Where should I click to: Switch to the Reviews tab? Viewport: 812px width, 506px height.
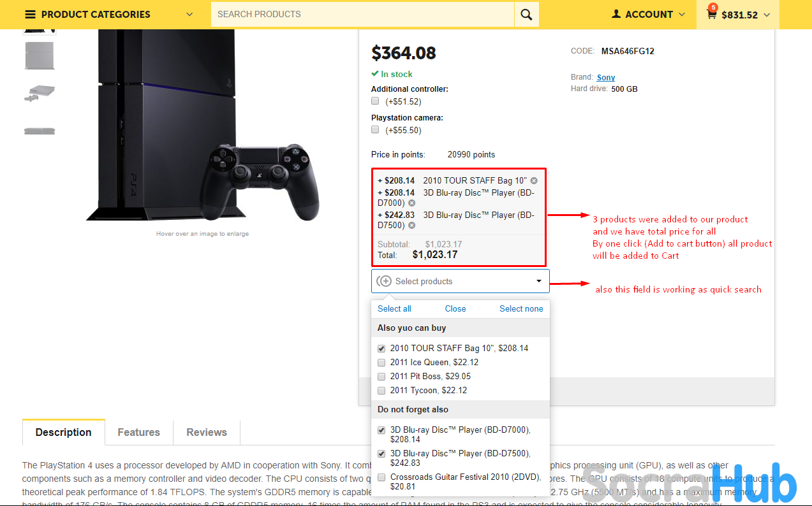(x=207, y=432)
